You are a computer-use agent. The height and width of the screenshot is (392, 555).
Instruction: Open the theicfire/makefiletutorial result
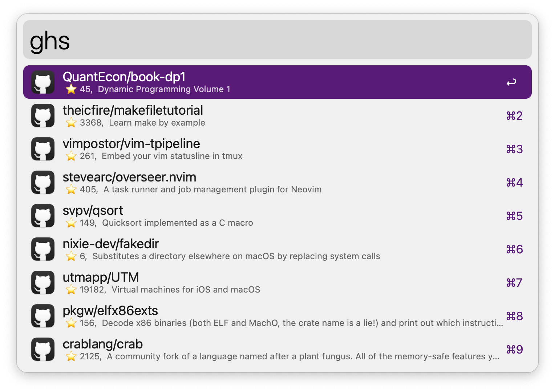point(277,116)
